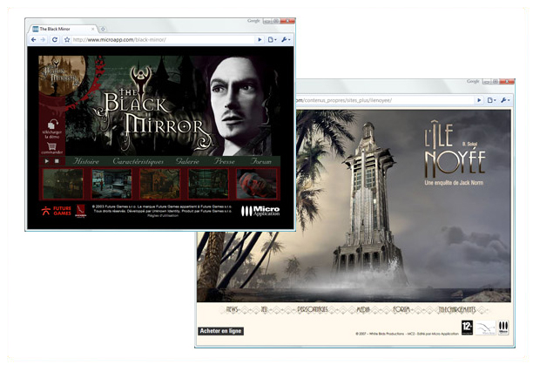The height and width of the screenshot is (392, 533).
Task: Minimize the Black Mirror browser window
Action: click(x=267, y=21)
